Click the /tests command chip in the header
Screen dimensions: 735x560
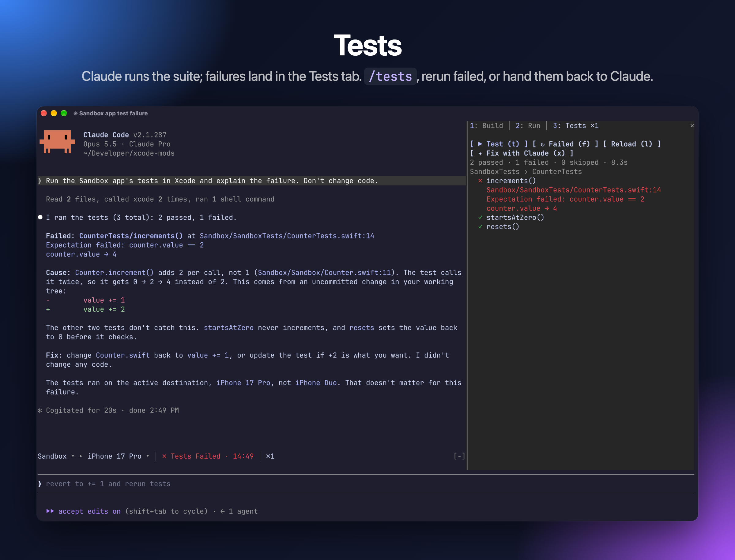(390, 76)
